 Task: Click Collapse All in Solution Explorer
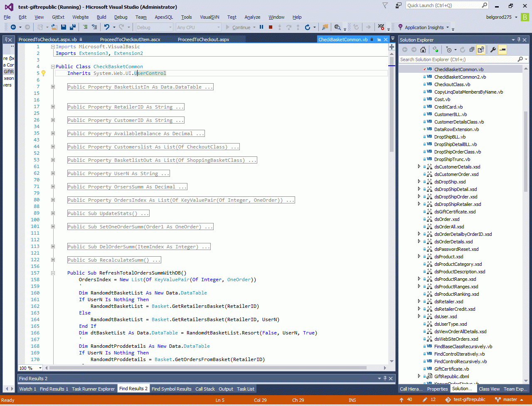[472, 50]
